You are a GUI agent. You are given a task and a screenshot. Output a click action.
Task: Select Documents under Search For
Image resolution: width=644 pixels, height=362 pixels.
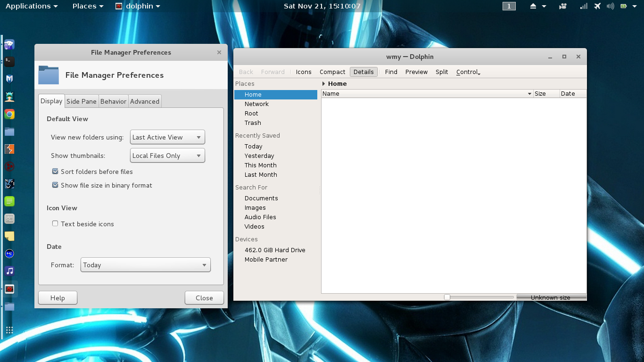[276, 198]
